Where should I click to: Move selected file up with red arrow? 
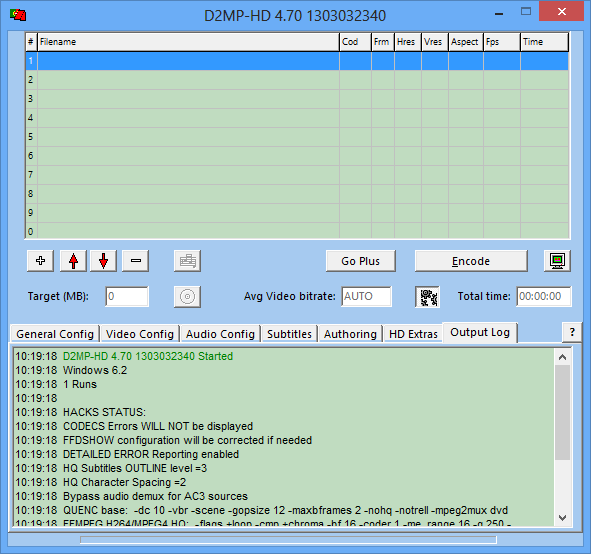coord(73,260)
